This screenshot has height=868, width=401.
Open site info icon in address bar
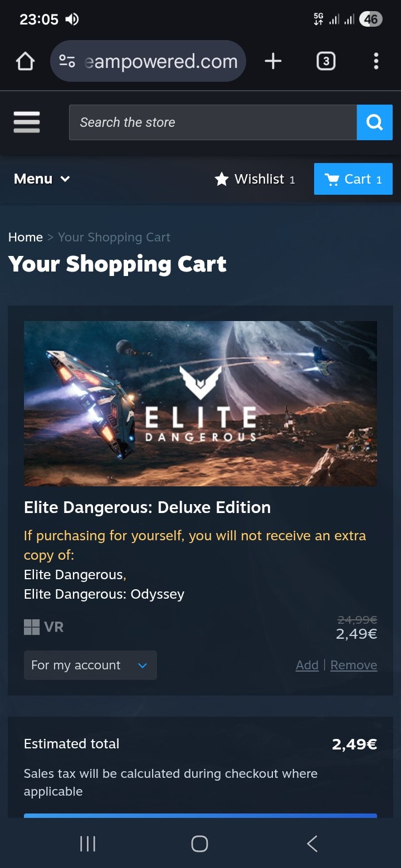(67, 61)
